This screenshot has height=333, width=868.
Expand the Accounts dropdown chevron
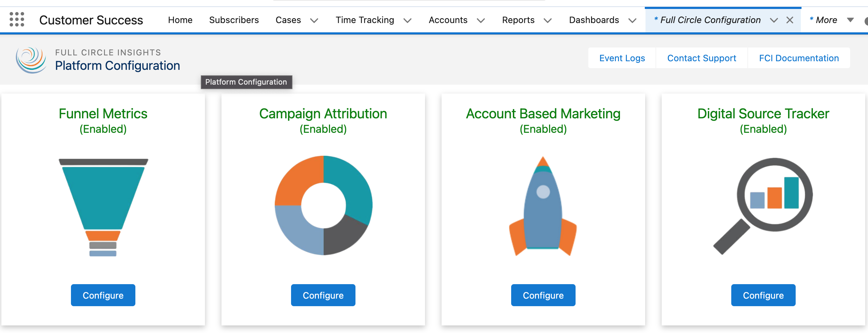(x=481, y=20)
